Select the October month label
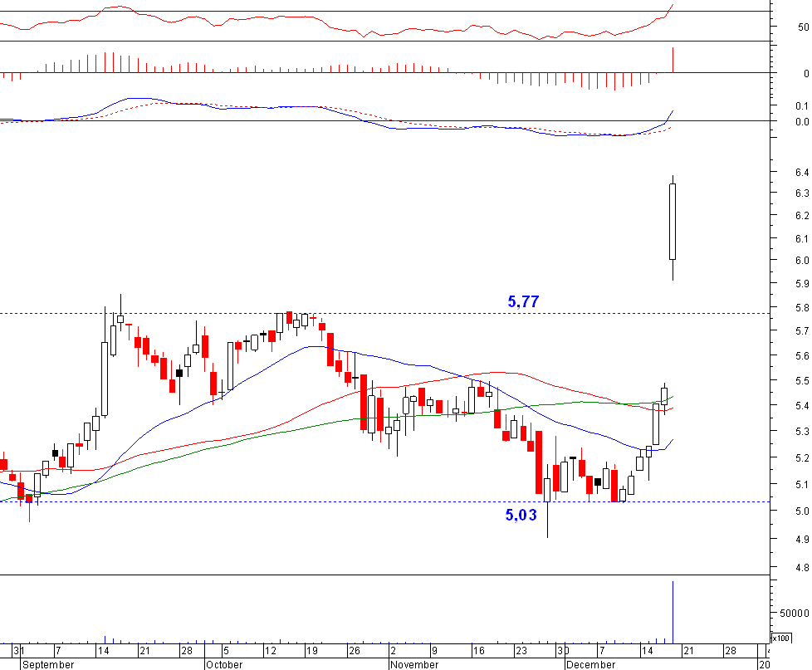This screenshot has width=812, height=670. pos(224,664)
